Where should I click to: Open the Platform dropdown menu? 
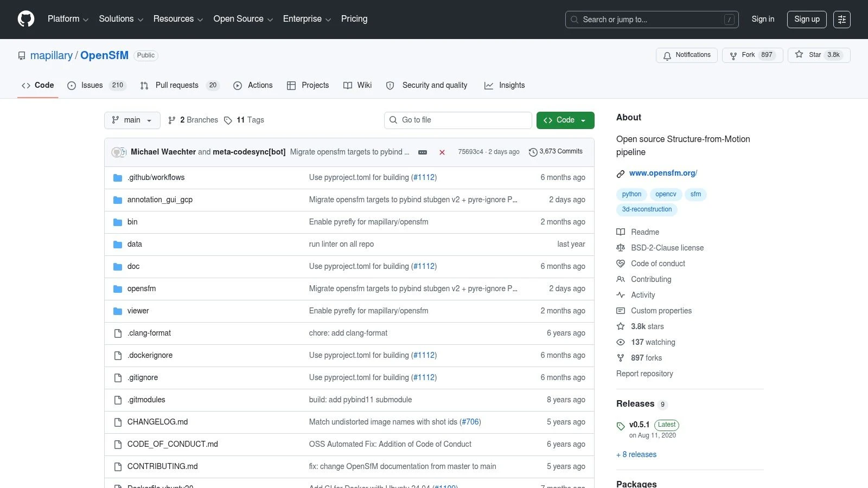tap(68, 19)
